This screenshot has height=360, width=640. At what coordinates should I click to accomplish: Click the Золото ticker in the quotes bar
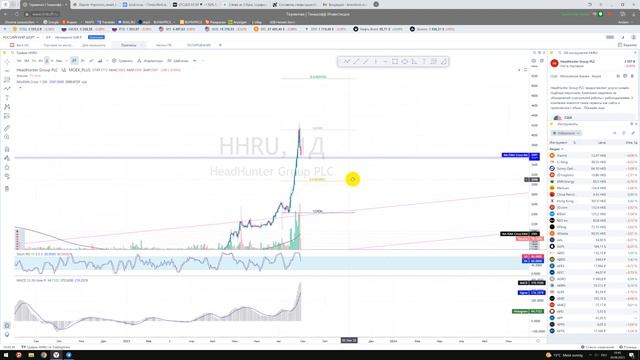click(432, 29)
